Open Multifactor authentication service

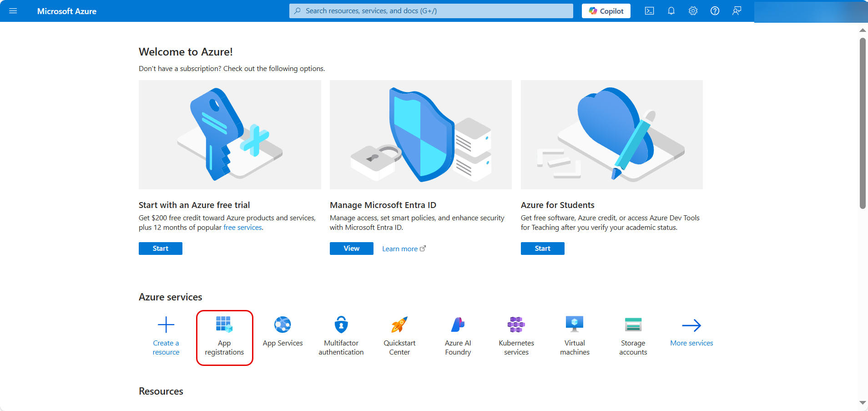(341, 337)
